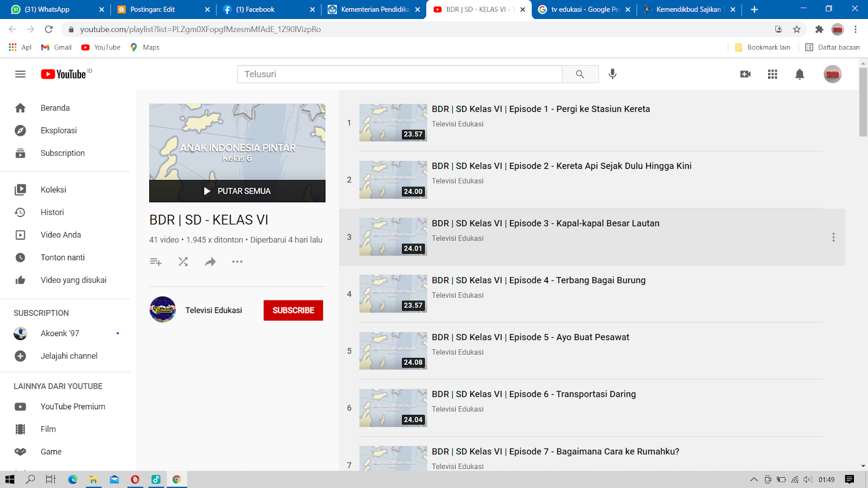Open Daftar bacaan reading list
This screenshot has width=868, height=488.
(x=832, y=47)
